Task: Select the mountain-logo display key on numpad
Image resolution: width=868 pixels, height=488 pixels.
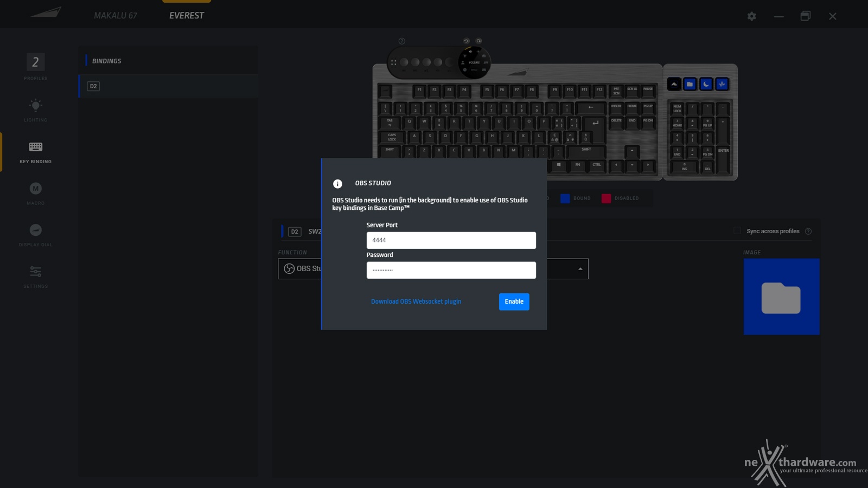Action: (x=674, y=84)
